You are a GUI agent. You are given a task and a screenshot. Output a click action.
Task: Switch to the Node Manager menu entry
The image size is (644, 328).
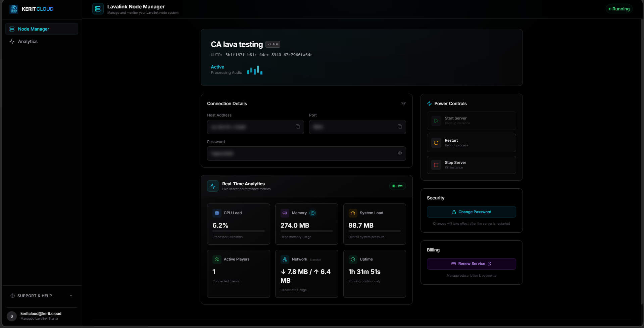[34, 29]
